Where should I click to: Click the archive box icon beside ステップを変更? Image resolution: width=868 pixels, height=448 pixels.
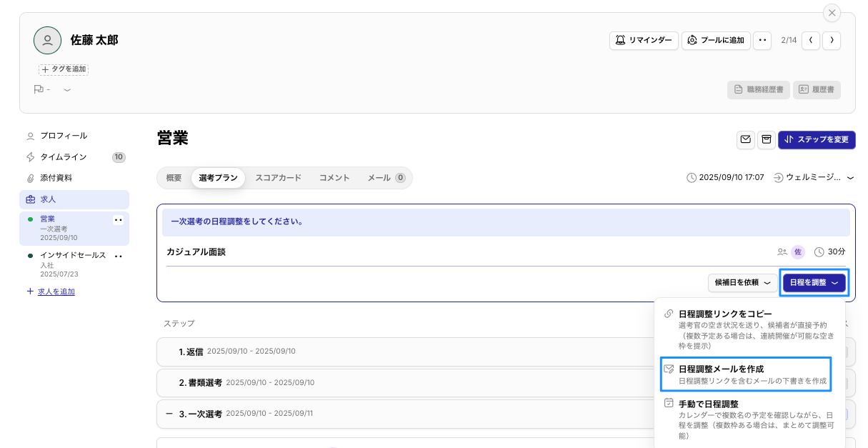(767, 139)
